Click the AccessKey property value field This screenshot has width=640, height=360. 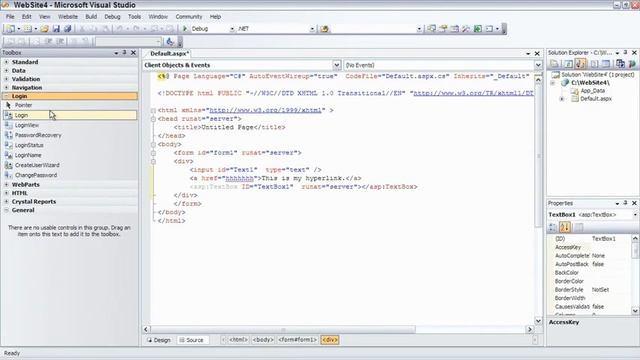point(611,247)
